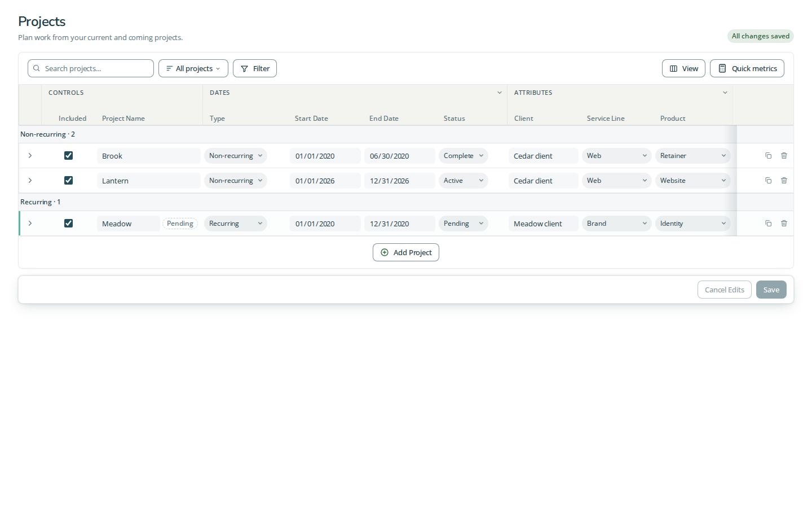Cancel Edits in the footer bar
The width and height of the screenshot is (812, 508).
click(725, 290)
